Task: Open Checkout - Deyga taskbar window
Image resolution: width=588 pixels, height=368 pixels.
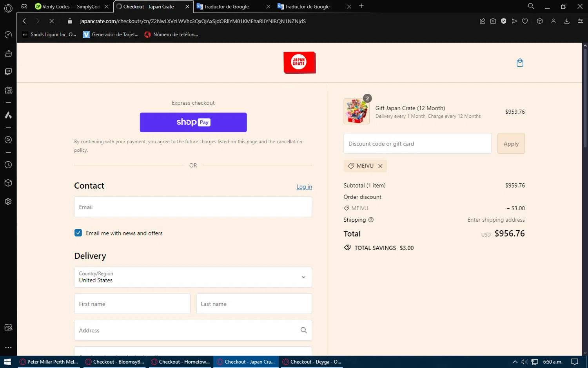Action: point(312,362)
